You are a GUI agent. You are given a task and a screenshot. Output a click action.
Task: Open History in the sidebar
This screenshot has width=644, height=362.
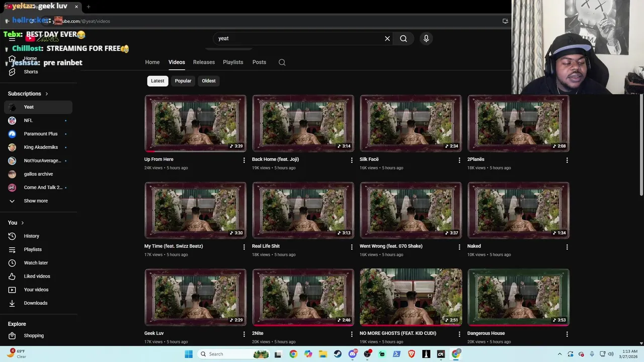tap(38, 236)
